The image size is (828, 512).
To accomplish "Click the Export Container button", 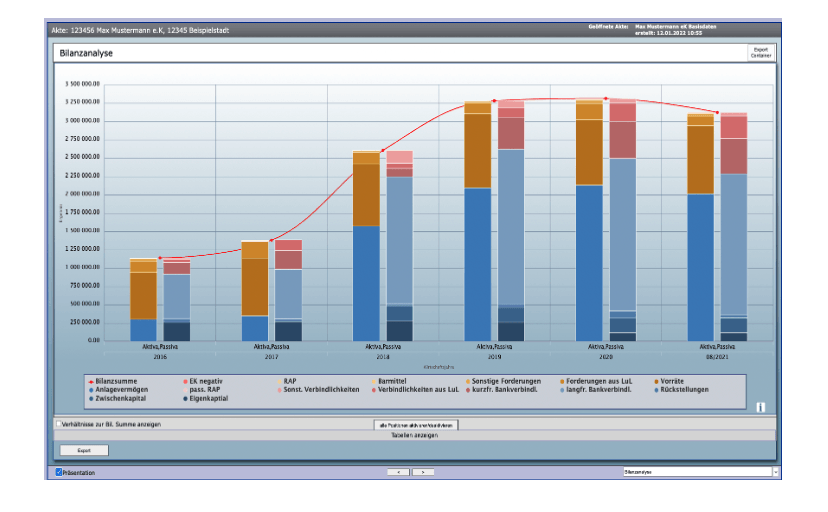I will click(761, 52).
